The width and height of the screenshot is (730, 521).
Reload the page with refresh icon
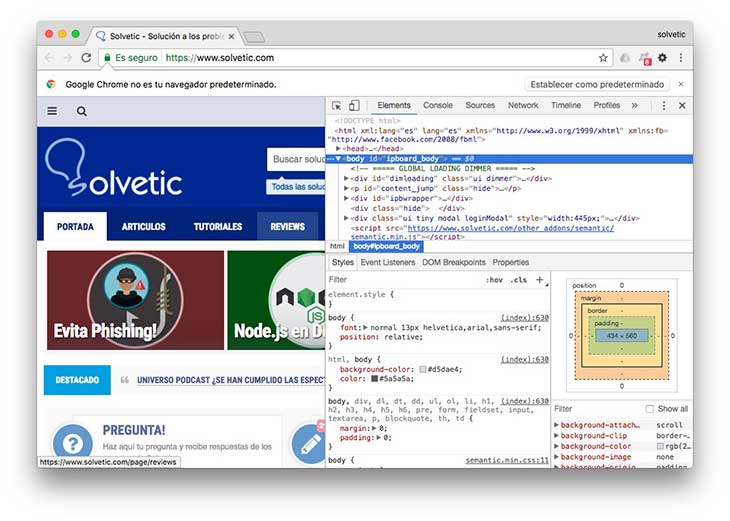(86, 58)
